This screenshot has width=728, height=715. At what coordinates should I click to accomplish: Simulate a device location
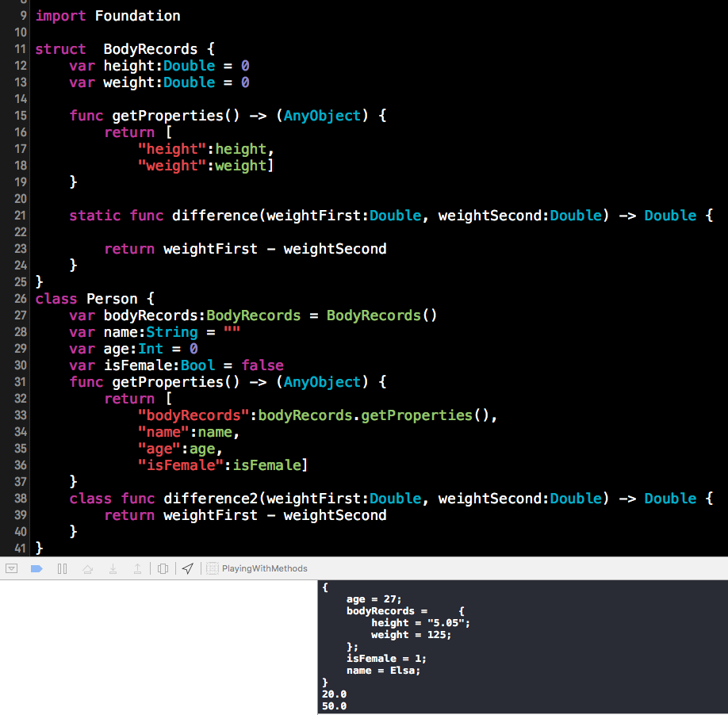[x=188, y=568]
